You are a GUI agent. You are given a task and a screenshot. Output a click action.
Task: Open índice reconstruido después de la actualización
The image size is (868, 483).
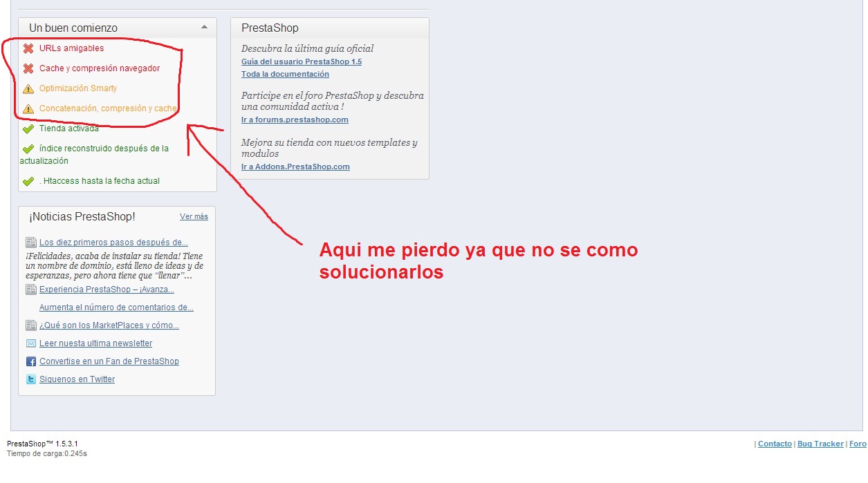tap(94, 155)
